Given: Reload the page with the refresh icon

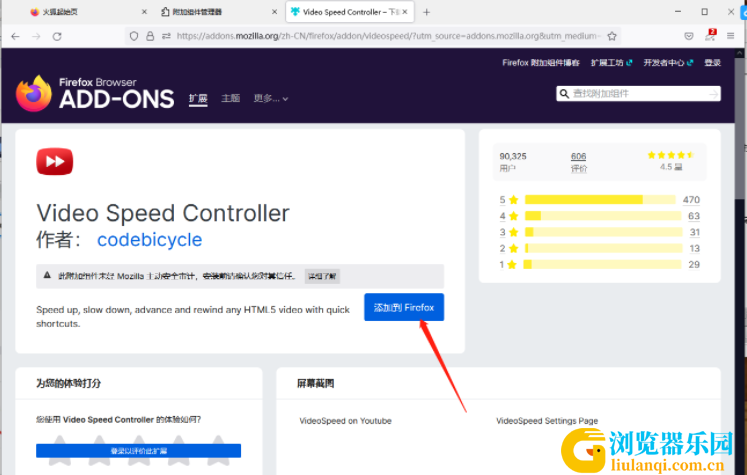Looking at the screenshot, I should coord(57,36).
